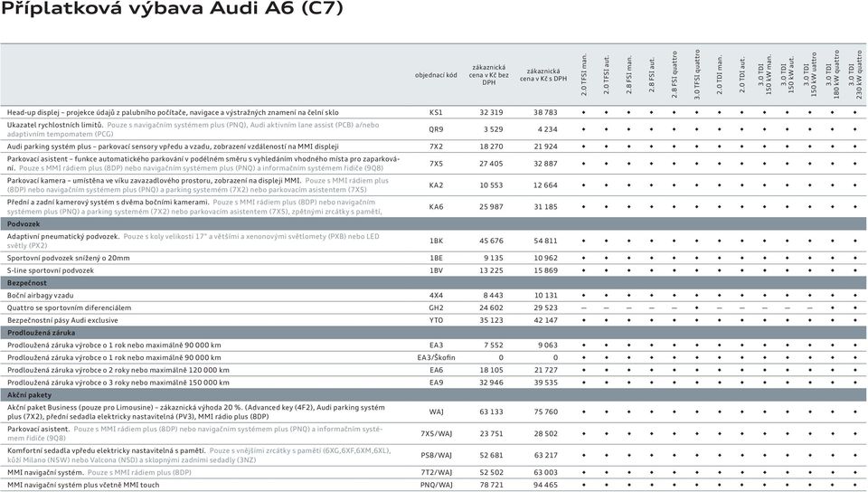Click order code GH2
The height and width of the screenshot is (492, 868).
[436, 307]
